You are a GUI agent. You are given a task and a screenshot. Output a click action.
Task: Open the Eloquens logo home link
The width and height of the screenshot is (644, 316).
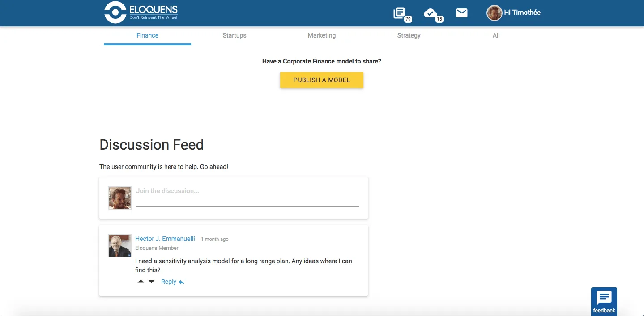[x=141, y=13]
